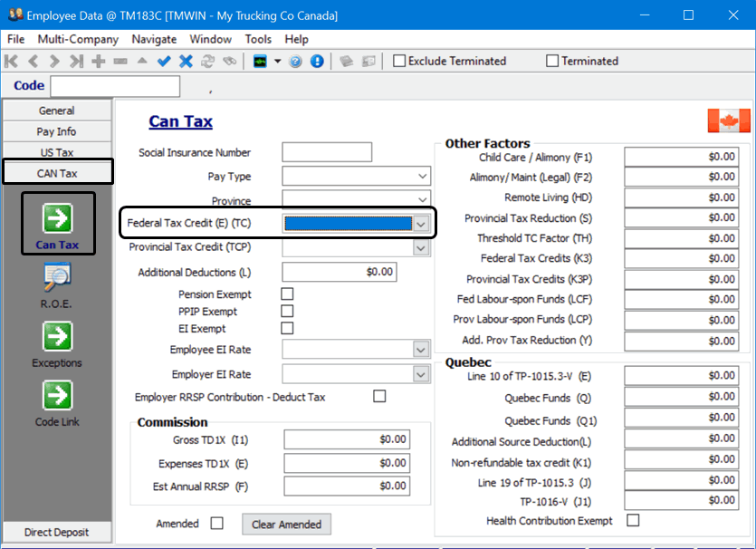This screenshot has width=756, height=549.
Task: Open the Multi-Company menu
Action: coord(78,39)
